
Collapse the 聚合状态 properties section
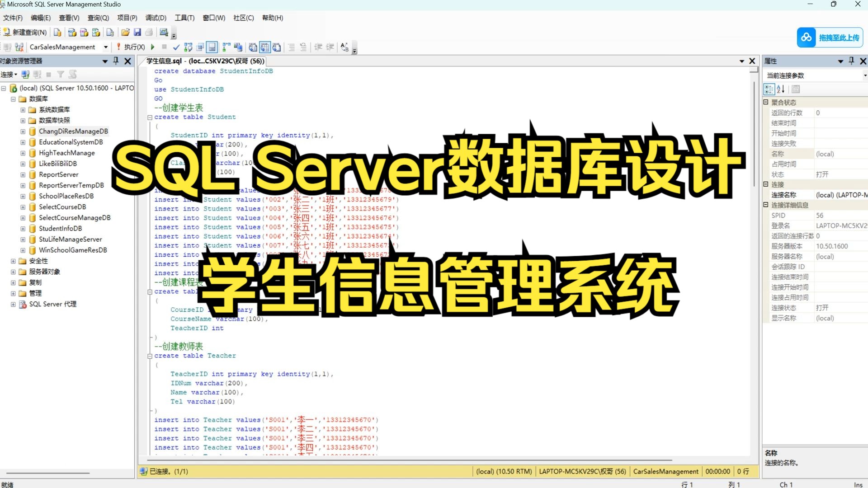766,102
